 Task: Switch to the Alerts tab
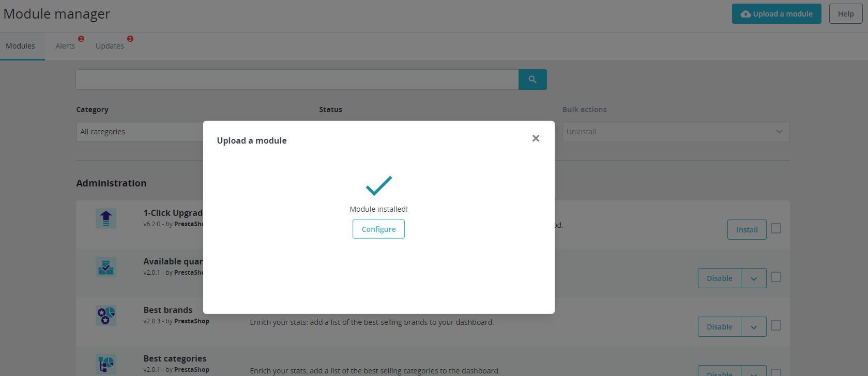point(65,46)
